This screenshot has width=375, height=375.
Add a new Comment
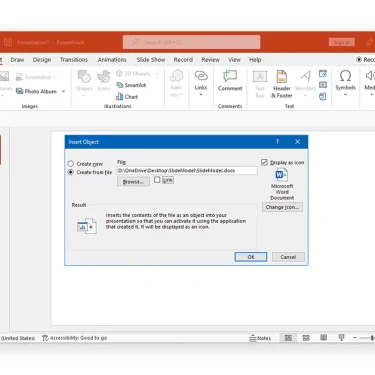[230, 81]
